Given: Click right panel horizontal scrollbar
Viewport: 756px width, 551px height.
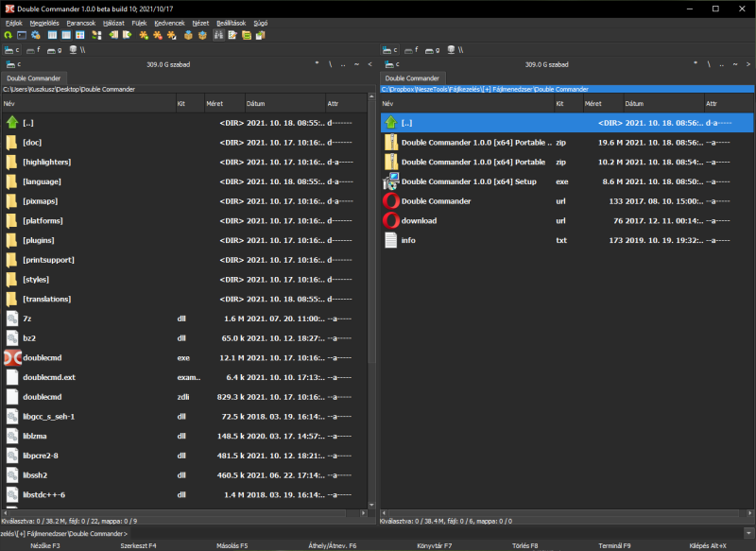Looking at the screenshot, I should point(567,513).
